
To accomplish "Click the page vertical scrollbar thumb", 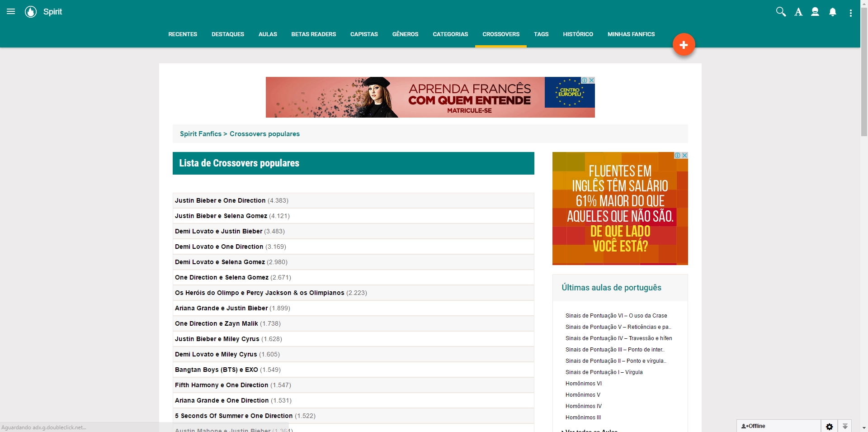I will 864,71.
